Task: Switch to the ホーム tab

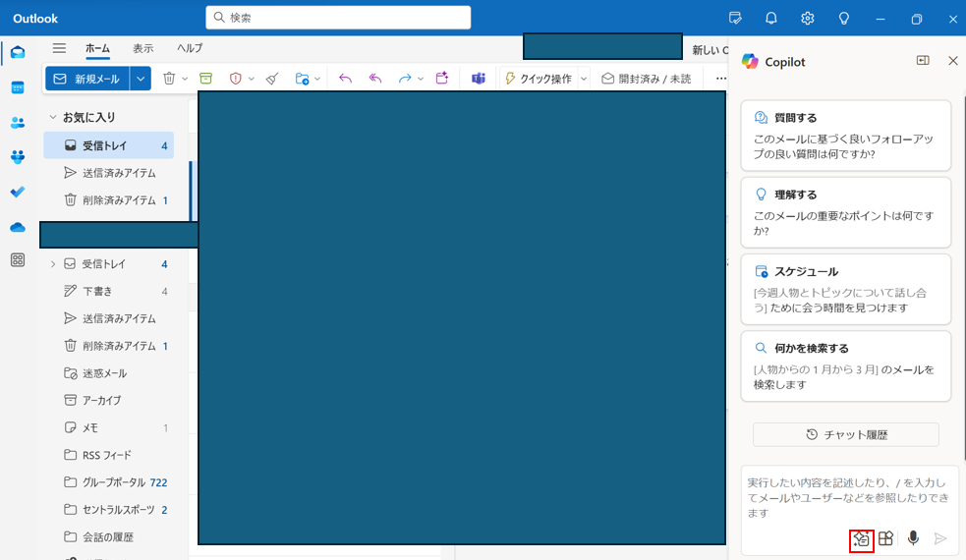Action: click(x=98, y=48)
